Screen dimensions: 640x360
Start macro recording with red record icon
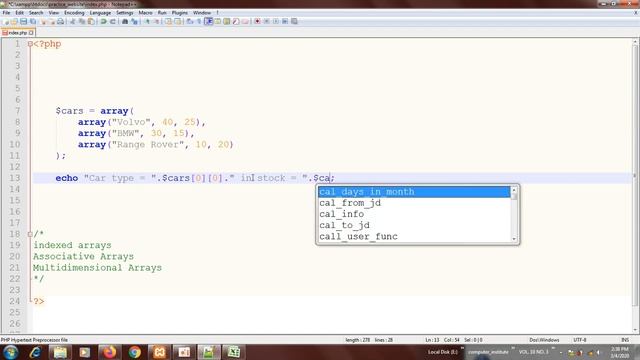[x=257, y=21]
